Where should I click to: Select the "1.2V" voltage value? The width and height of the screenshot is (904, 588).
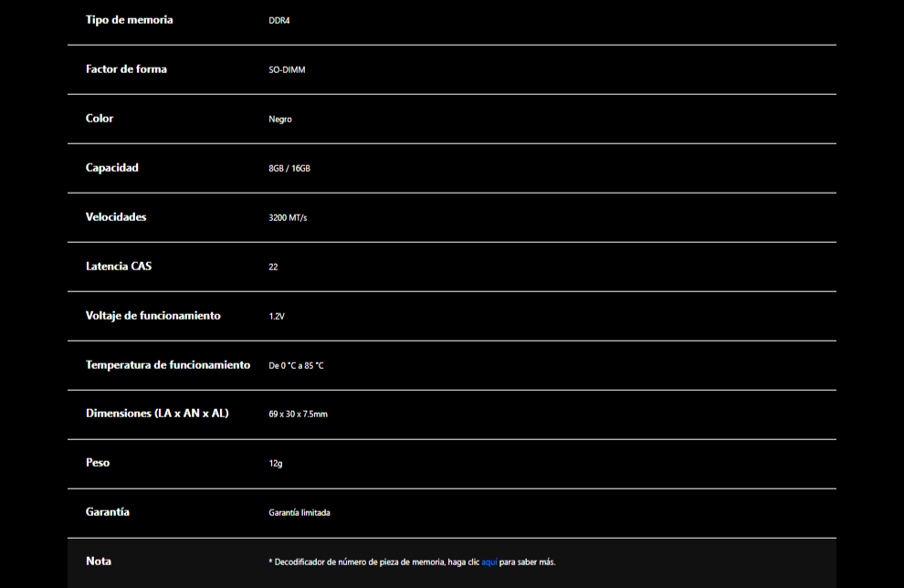click(277, 317)
